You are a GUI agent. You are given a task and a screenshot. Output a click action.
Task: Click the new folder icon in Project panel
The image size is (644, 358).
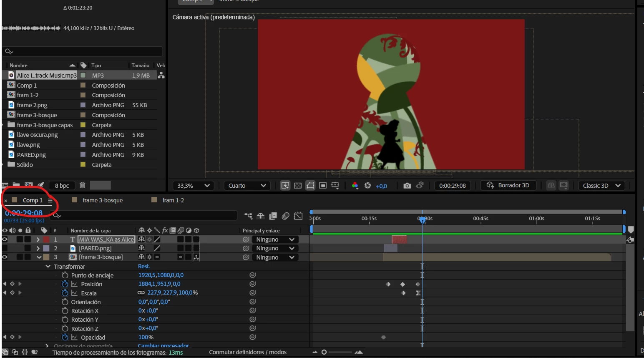click(16, 185)
